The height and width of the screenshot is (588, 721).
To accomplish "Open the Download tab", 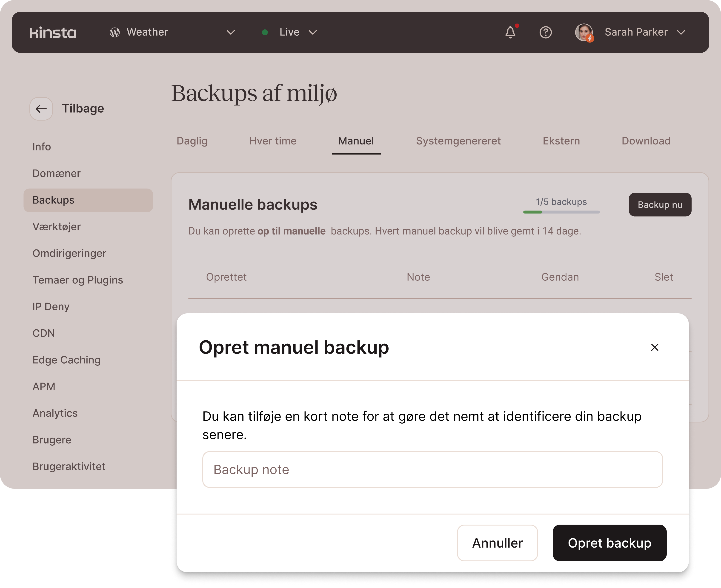I will pos(646,141).
